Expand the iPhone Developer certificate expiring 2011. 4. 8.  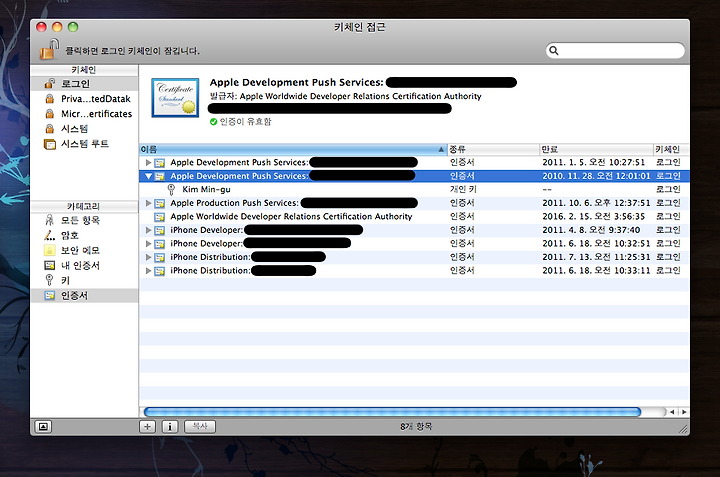[148, 230]
